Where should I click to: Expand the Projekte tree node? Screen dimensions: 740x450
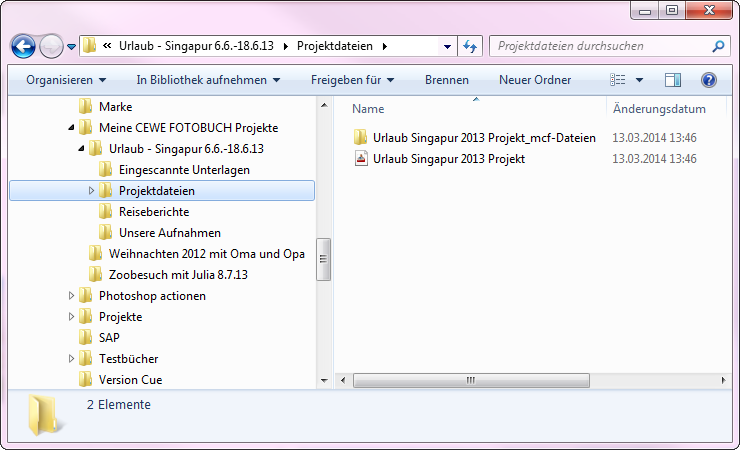coord(71,317)
